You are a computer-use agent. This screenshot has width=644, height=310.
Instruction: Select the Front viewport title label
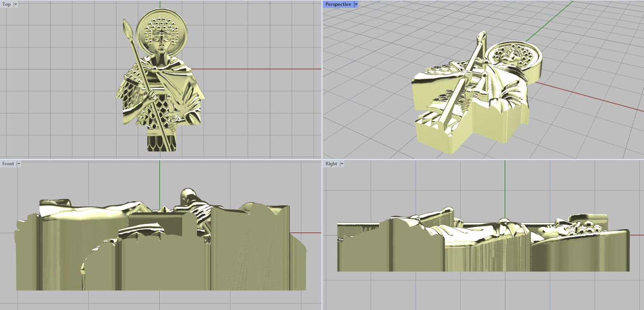tap(8, 164)
